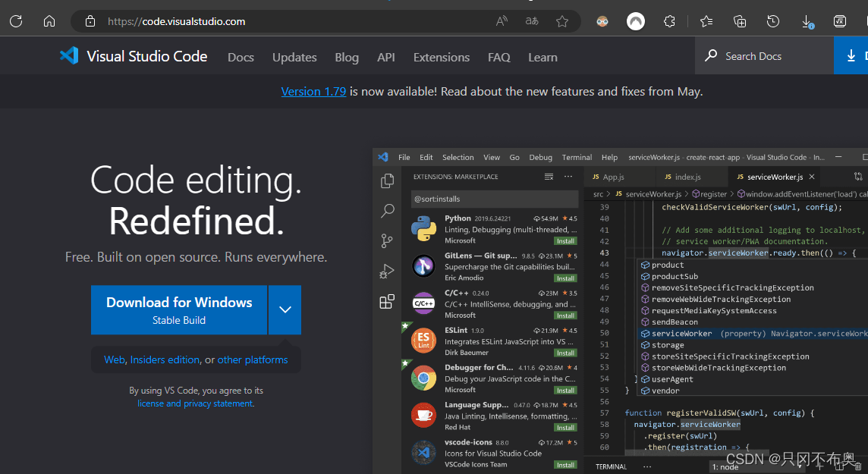This screenshot has width=868, height=474.
Task: Open Search icon in VS Code activity bar
Action: (x=388, y=211)
